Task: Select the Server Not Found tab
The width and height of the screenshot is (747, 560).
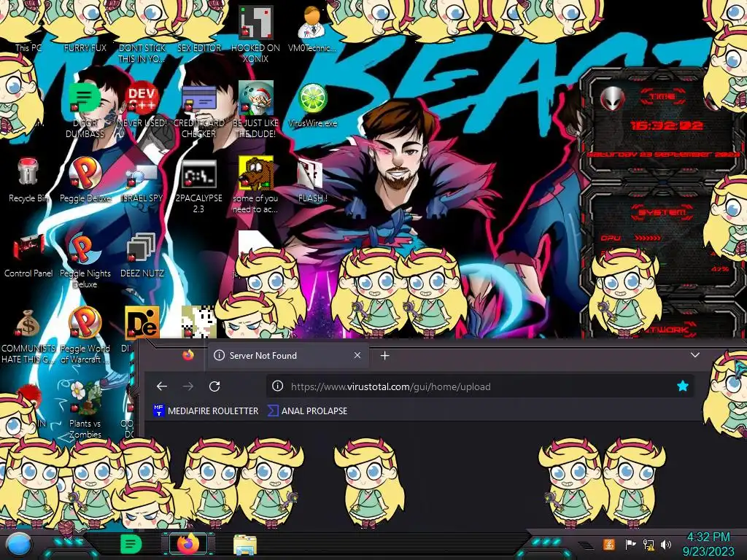Action: [288, 356]
